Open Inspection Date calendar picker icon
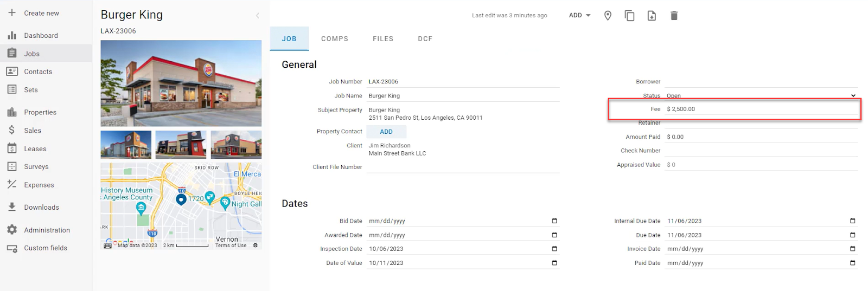 554,249
